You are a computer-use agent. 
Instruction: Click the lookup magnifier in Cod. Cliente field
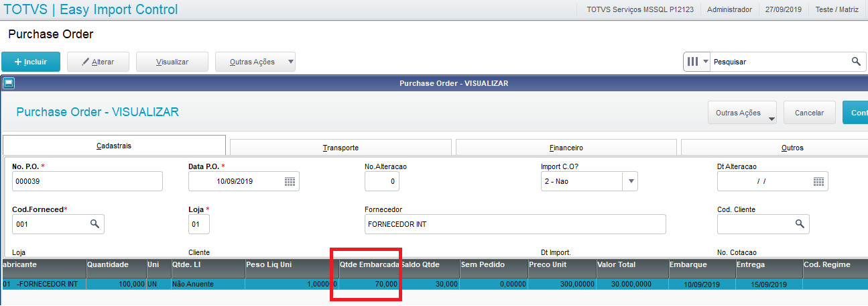click(x=800, y=224)
